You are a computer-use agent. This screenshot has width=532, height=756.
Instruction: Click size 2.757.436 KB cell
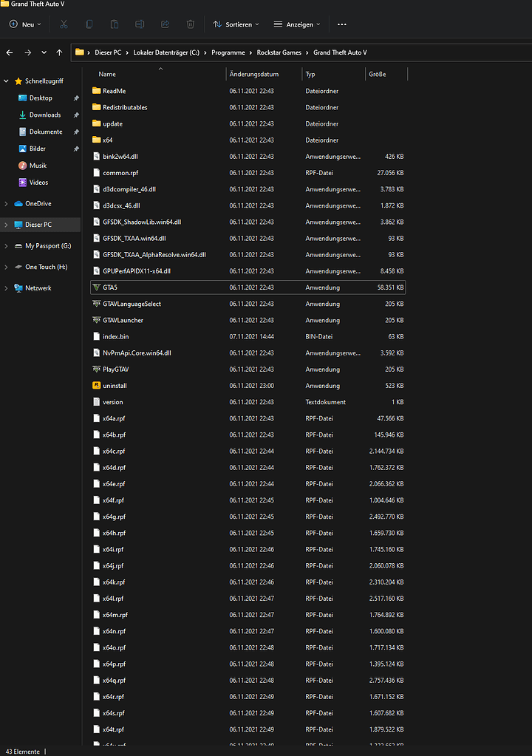point(386,681)
